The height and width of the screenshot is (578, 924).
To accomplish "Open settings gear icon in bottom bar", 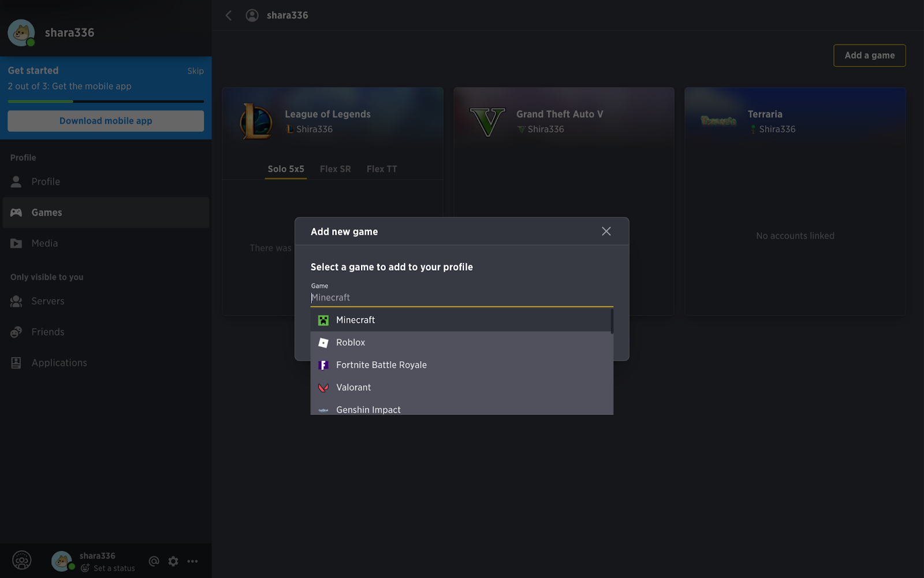I will point(173,561).
